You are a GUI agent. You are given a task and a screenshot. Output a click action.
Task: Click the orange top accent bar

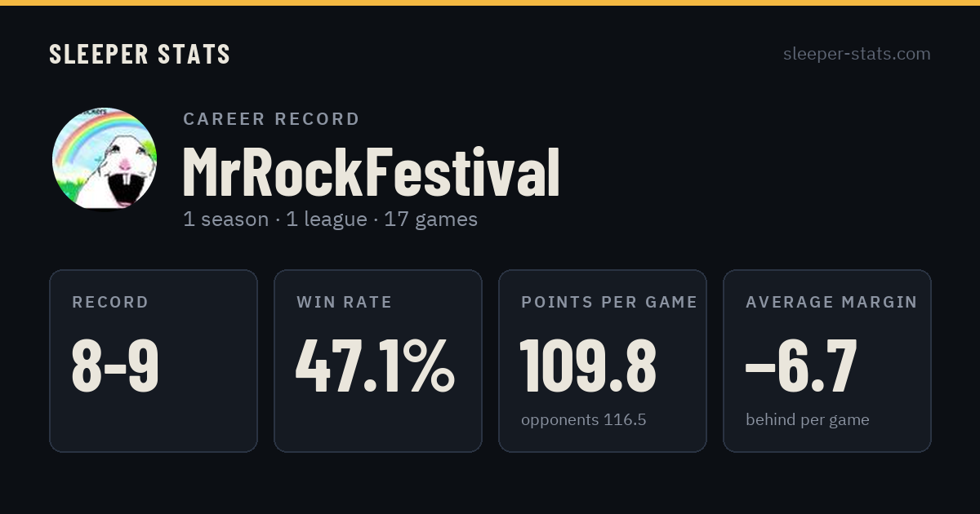click(490, 2)
